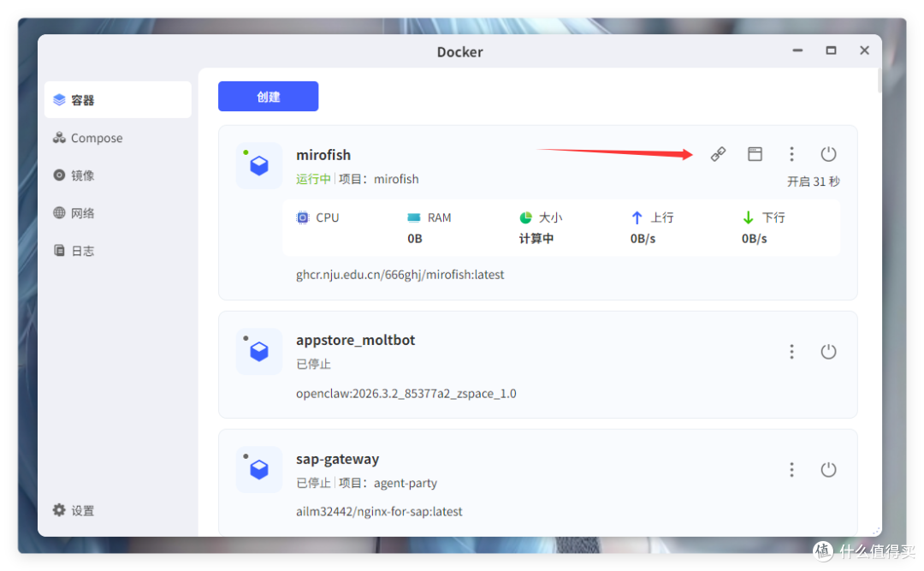Click the sap-gateway container name

click(337, 459)
